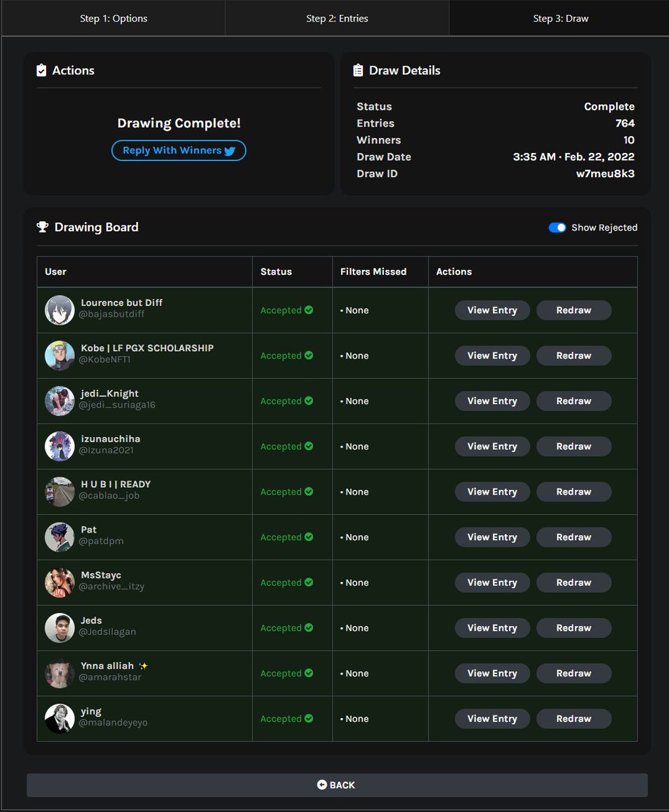View Entry for ying
669x812 pixels.
[492, 718]
